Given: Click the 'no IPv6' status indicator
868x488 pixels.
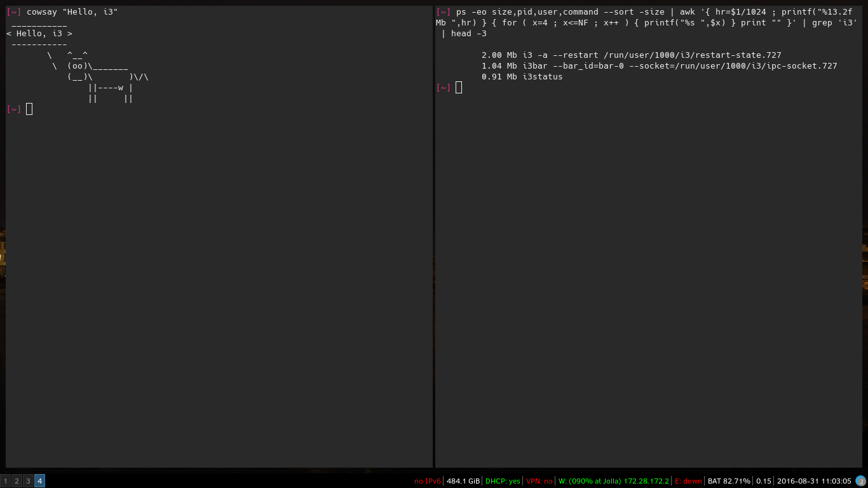Looking at the screenshot, I should 427,481.
